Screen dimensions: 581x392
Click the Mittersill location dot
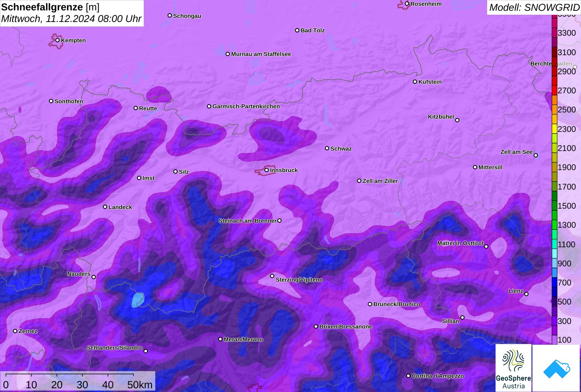(x=475, y=167)
